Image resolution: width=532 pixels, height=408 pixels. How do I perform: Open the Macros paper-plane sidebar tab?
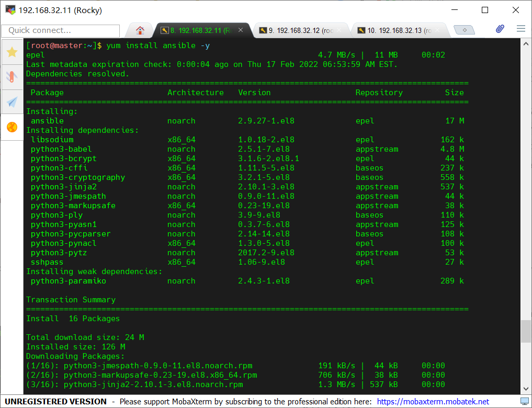tap(12, 102)
